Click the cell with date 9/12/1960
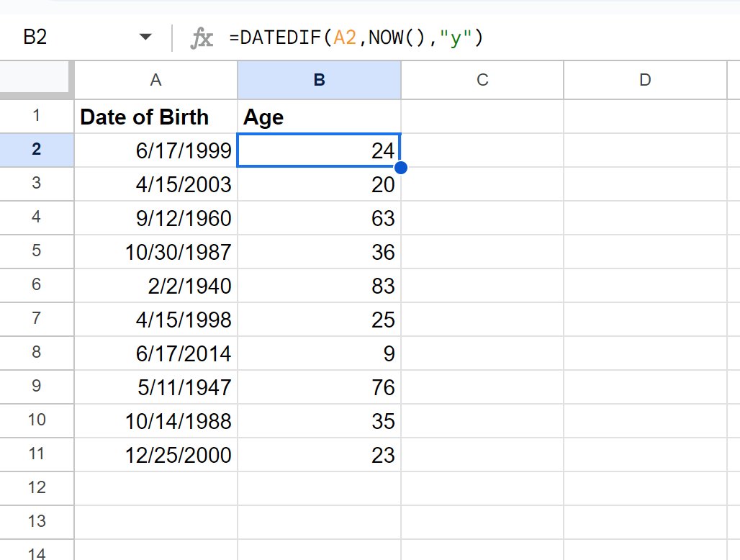The image size is (740, 560). 155,218
